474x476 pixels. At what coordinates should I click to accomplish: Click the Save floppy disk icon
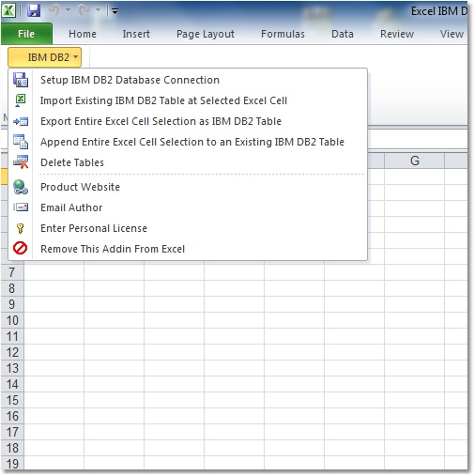(x=34, y=10)
